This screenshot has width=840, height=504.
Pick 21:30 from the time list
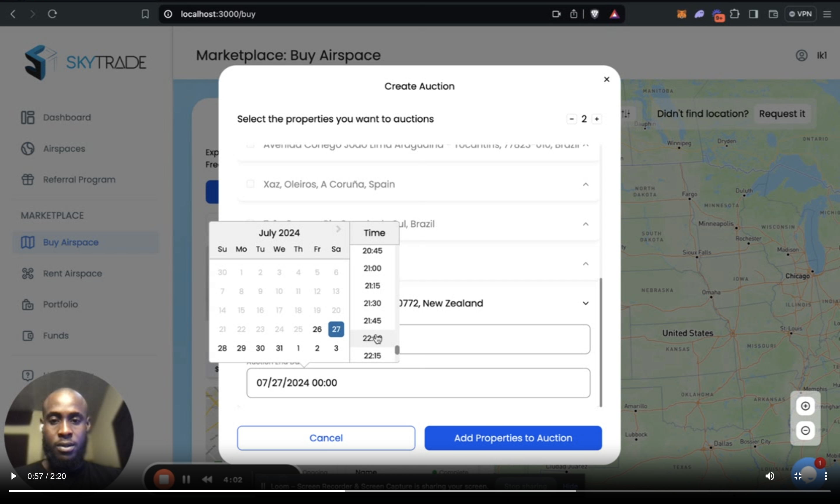[372, 303]
